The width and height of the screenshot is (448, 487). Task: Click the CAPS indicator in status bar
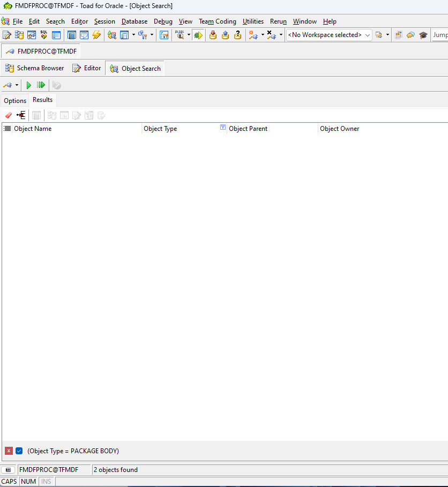pos(9,482)
